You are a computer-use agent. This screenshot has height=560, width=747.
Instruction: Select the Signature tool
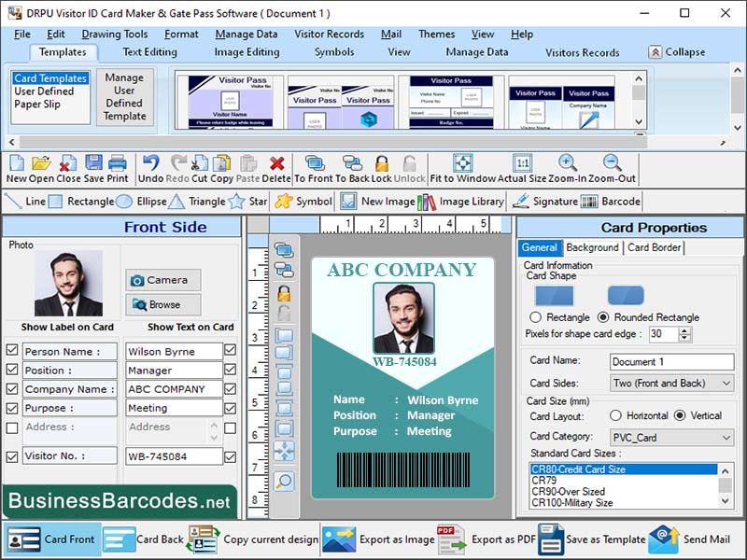click(x=545, y=201)
